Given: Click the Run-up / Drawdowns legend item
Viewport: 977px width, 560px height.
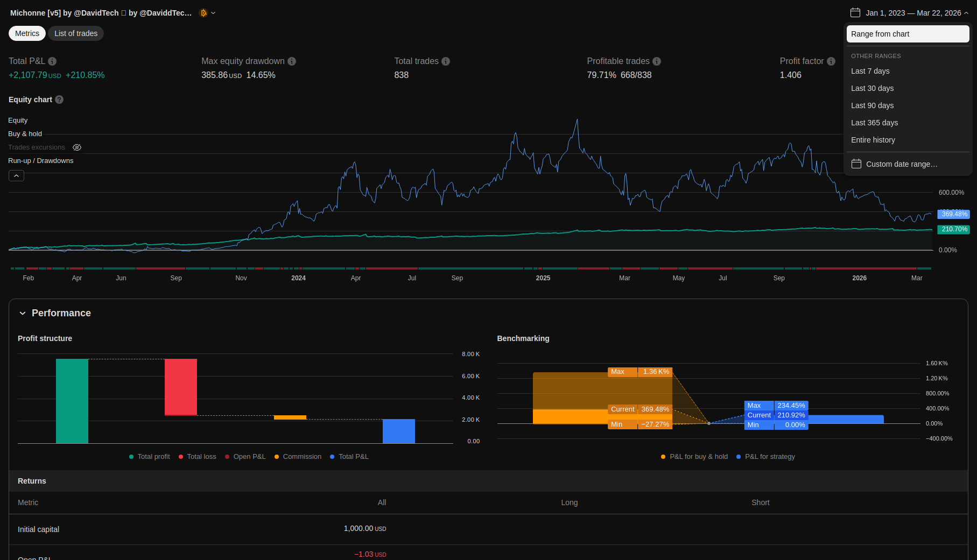Looking at the screenshot, I should [x=41, y=161].
